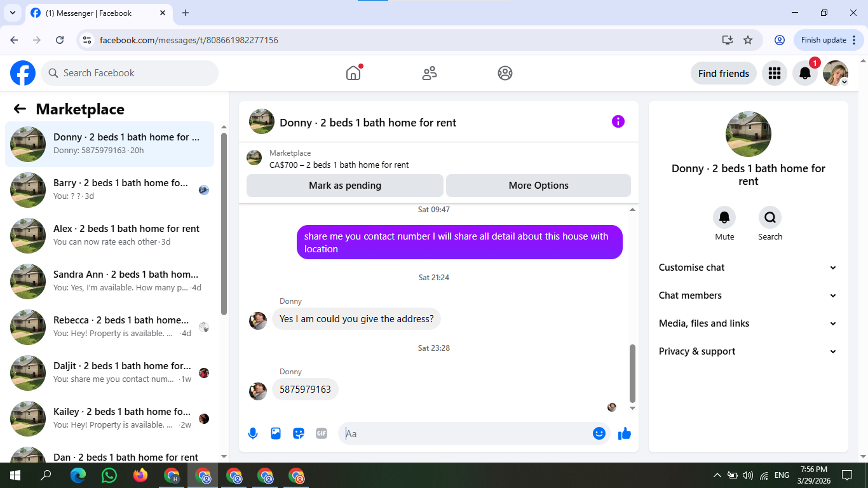Open Firefox from the taskbar
Image resolution: width=868 pixels, height=488 pixels.
(140, 475)
